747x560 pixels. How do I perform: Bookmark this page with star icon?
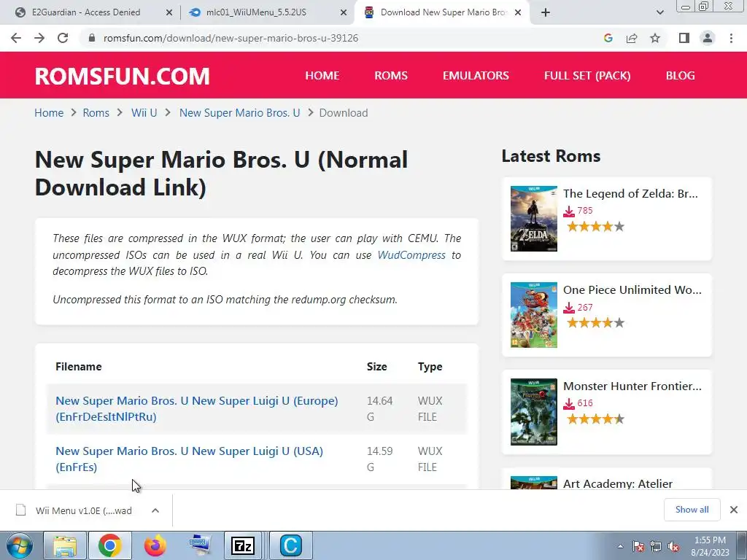655,38
